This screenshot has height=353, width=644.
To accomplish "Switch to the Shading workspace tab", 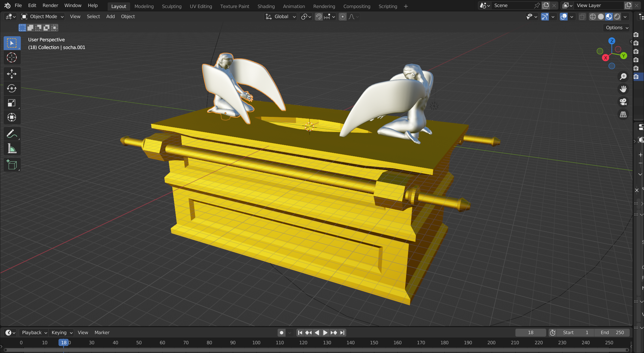I will pos(266,6).
